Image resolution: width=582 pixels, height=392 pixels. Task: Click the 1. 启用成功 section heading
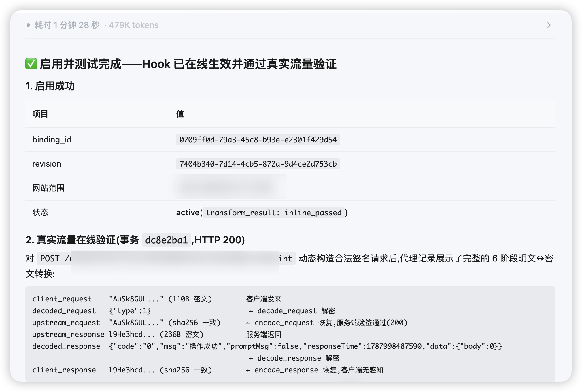click(x=50, y=86)
